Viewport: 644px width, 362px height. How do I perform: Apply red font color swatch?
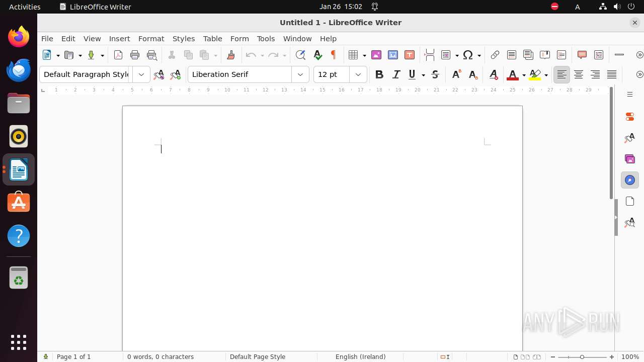tap(513, 75)
